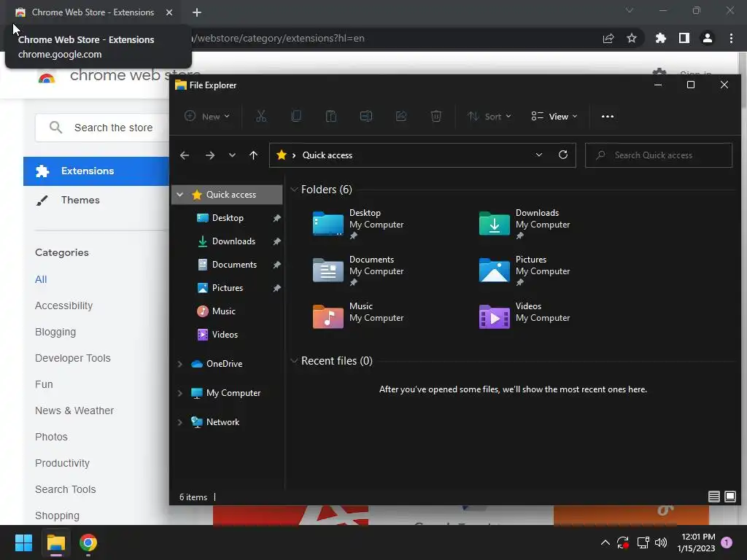The height and width of the screenshot is (560, 747).
Task: Open the Videos folder tile in Folders
Action: click(x=525, y=316)
